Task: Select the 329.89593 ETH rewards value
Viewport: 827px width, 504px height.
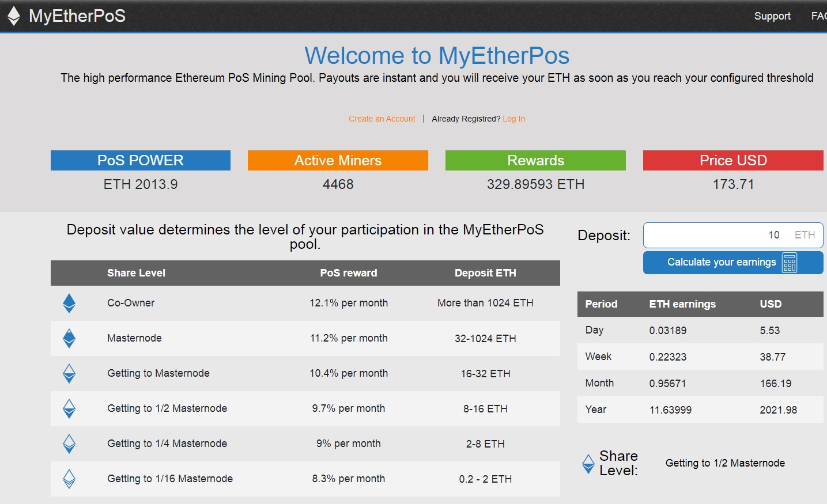Action: point(535,184)
